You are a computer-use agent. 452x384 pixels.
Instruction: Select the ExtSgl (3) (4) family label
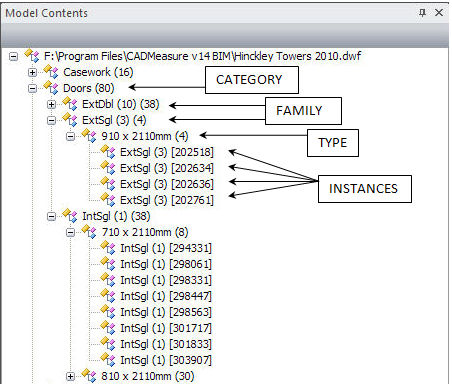(114, 120)
